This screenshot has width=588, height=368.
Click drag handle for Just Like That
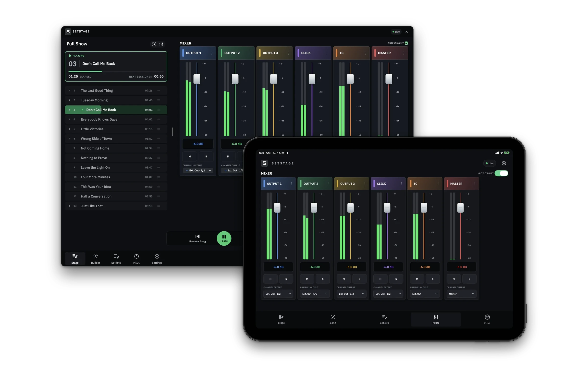[159, 206]
